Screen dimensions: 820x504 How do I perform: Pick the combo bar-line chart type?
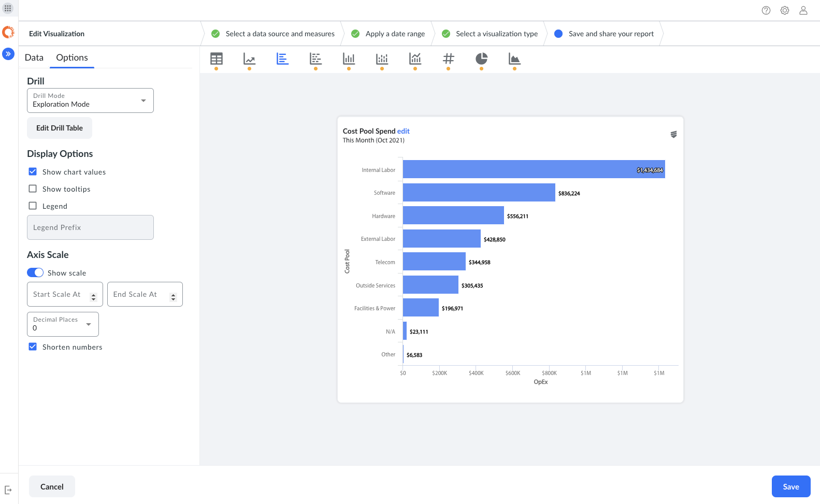[415, 59]
